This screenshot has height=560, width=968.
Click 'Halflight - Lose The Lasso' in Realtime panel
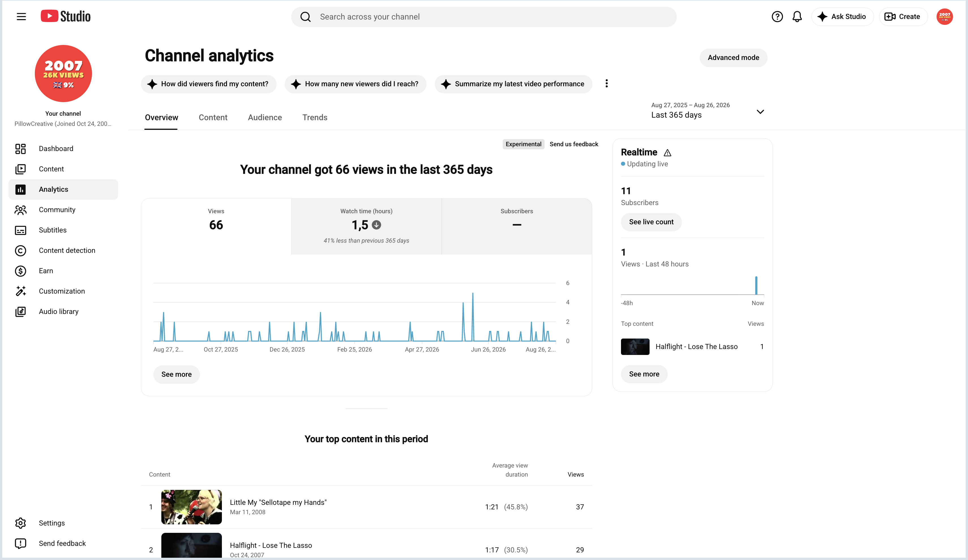(696, 346)
